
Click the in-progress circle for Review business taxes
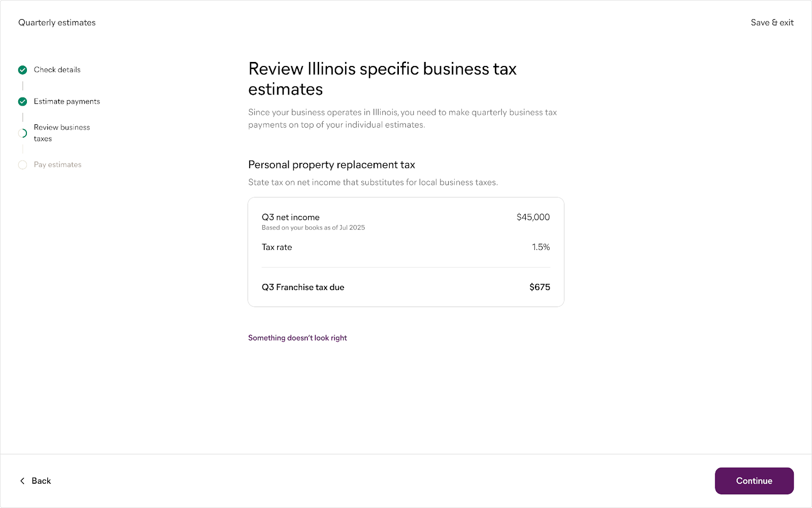(x=22, y=133)
